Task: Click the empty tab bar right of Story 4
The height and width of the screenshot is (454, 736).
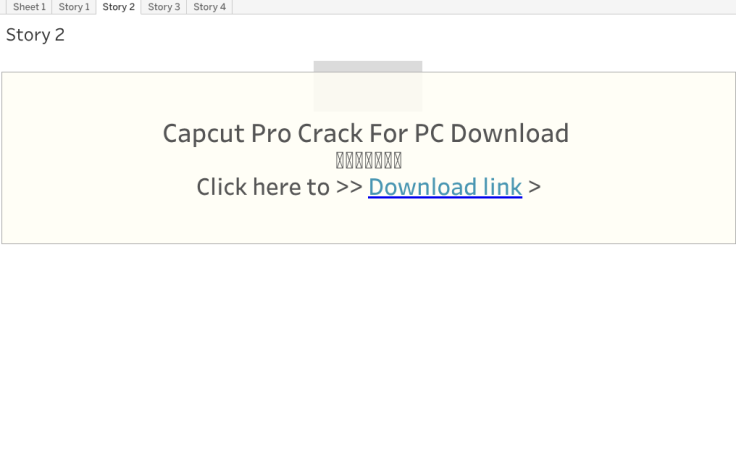Action: coord(480,7)
